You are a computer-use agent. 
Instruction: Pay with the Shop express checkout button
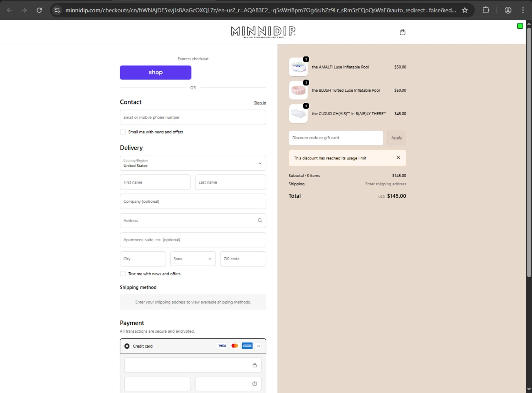point(156,72)
